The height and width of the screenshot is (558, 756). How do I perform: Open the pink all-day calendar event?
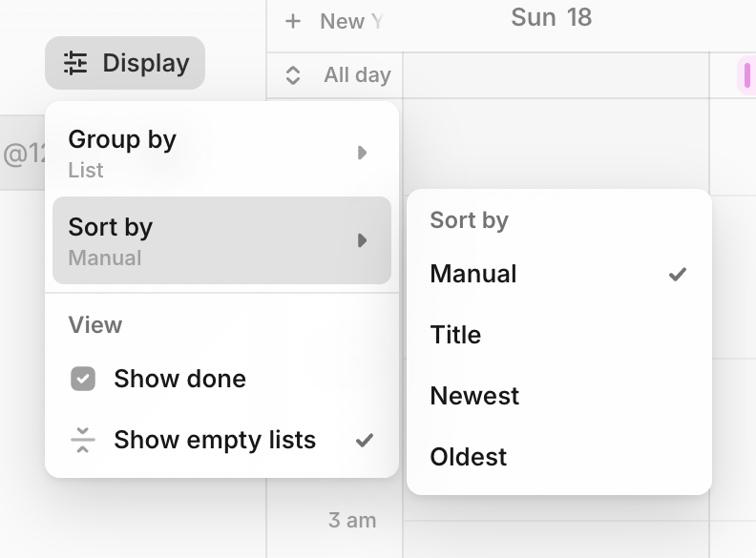(746, 75)
